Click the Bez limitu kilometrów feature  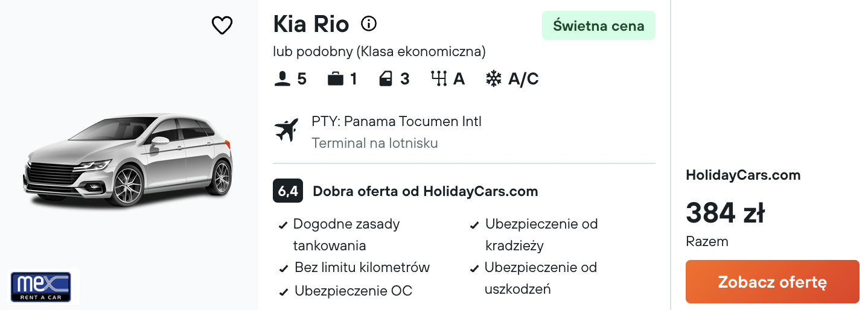[x=362, y=267]
